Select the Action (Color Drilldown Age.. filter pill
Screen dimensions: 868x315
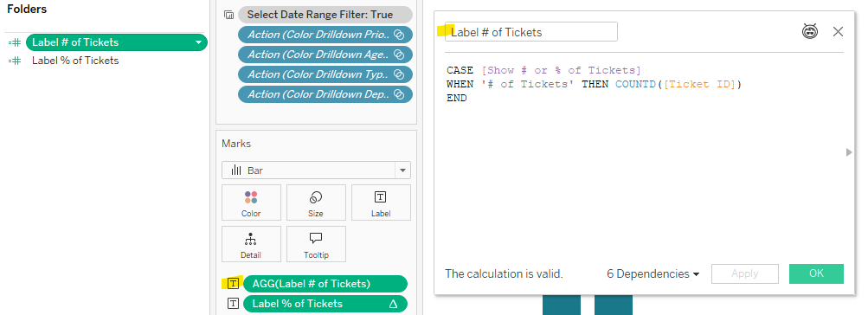tap(325, 55)
